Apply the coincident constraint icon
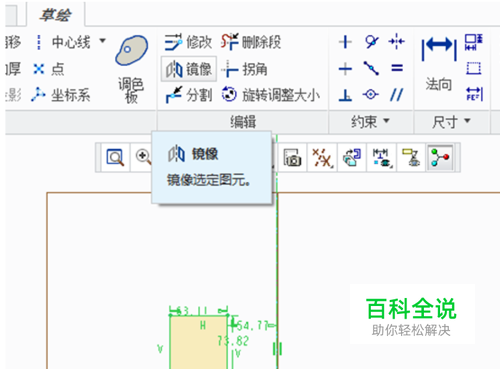The height and width of the screenshot is (369, 500). coord(371,95)
